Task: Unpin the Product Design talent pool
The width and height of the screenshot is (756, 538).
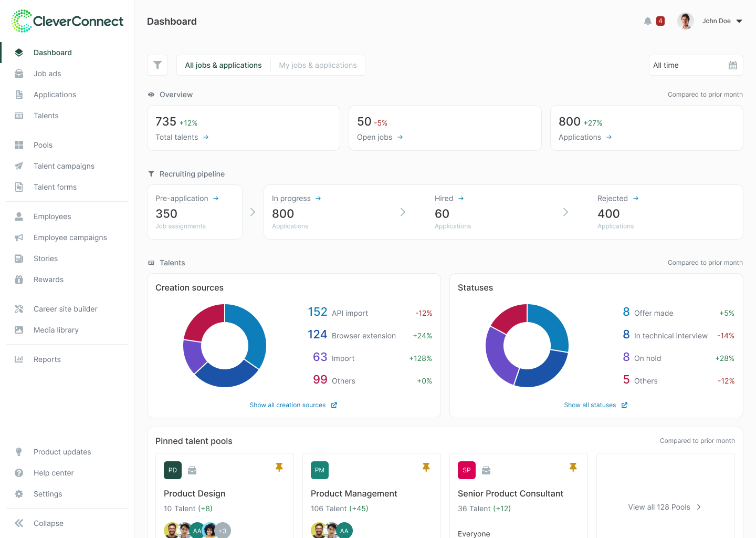Action: (x=279, y=467)
